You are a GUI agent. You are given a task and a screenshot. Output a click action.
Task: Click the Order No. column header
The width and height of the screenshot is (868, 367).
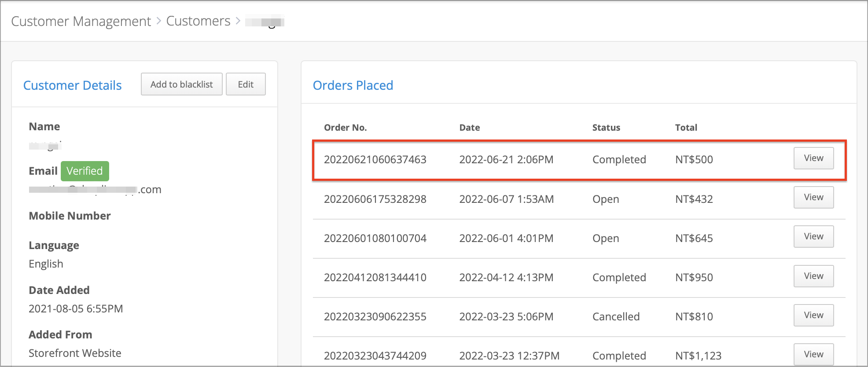coord(345,128)
